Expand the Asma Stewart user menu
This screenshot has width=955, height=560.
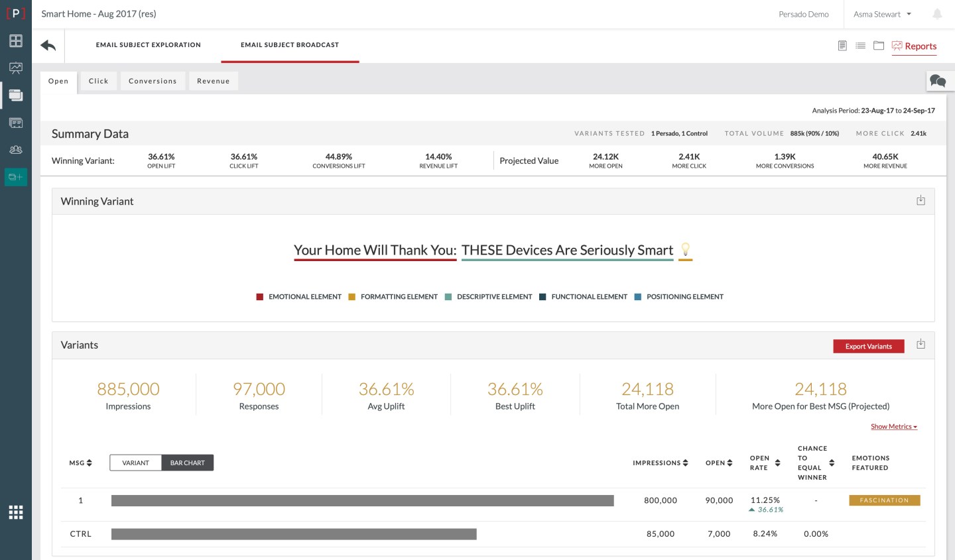tap(882, 14)
